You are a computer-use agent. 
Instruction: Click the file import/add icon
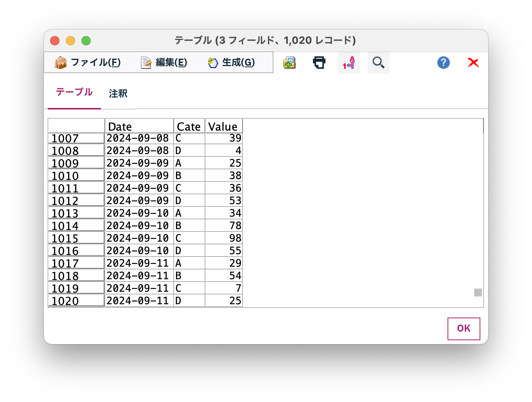[x=289, y=63]
